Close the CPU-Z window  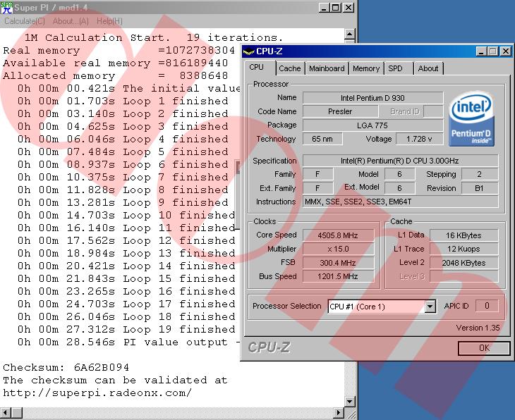[506, 51]
